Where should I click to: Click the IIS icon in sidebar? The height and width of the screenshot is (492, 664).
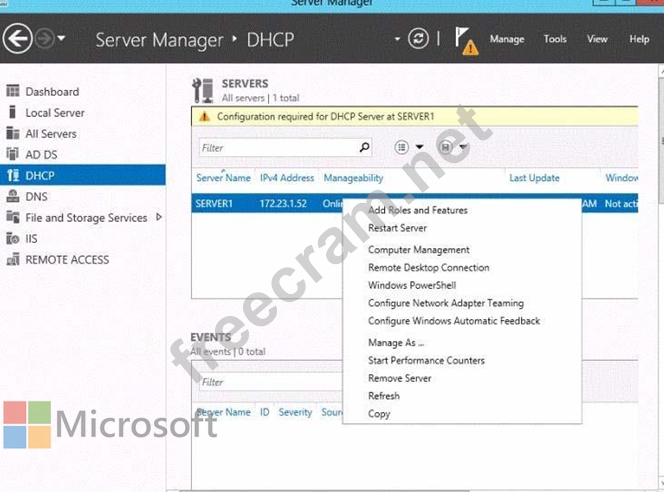point(13,238)
